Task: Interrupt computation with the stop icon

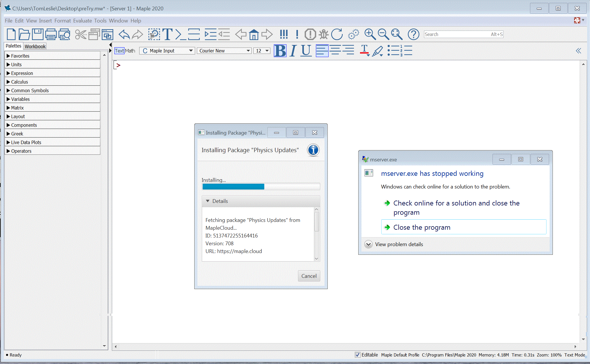Action: tap(310, 34)
